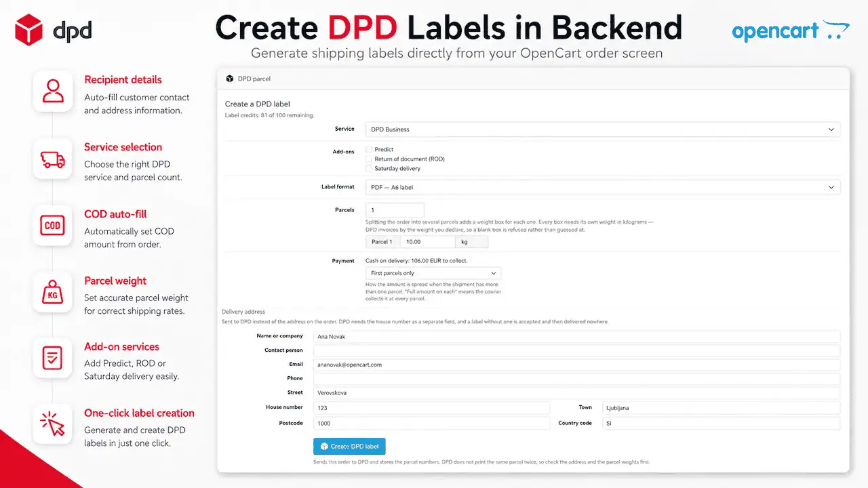Focus the empty Phone input field
This screenshot has width=868, height=488.
[576, 379]
